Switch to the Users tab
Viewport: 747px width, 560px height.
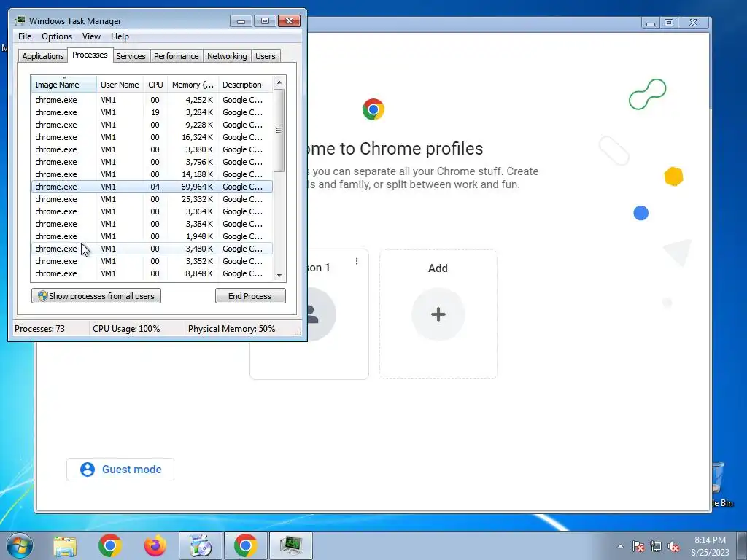pos(266,56)
